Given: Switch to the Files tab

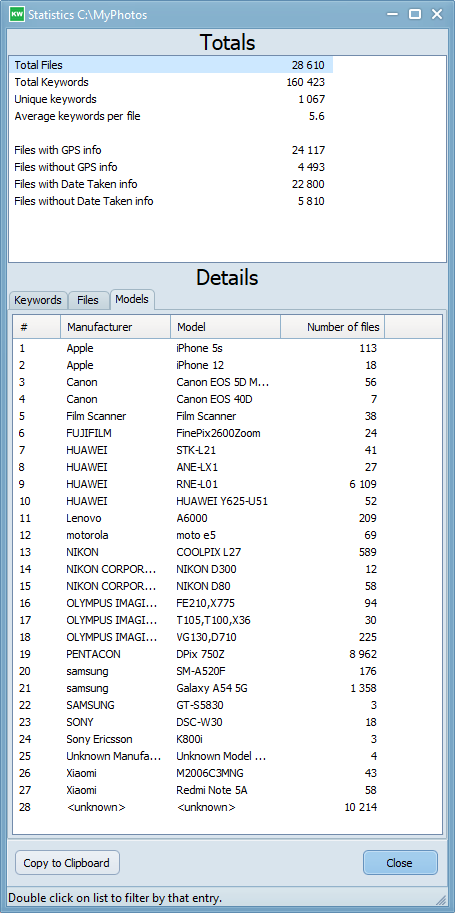Looking at the screenshot, I should 88,300.
